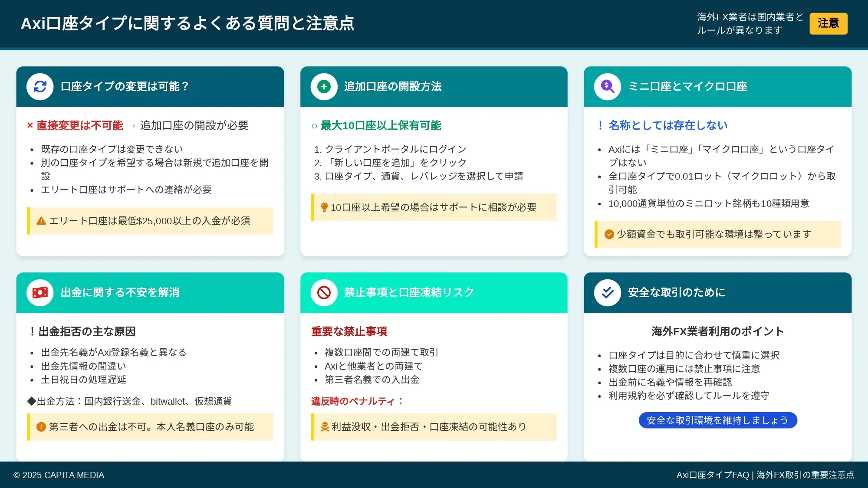The width and height of the screenshot is (868, 488).
Task: Click footer copyright © 2025 CAPITA MEDIA
Action: (59, 475)
